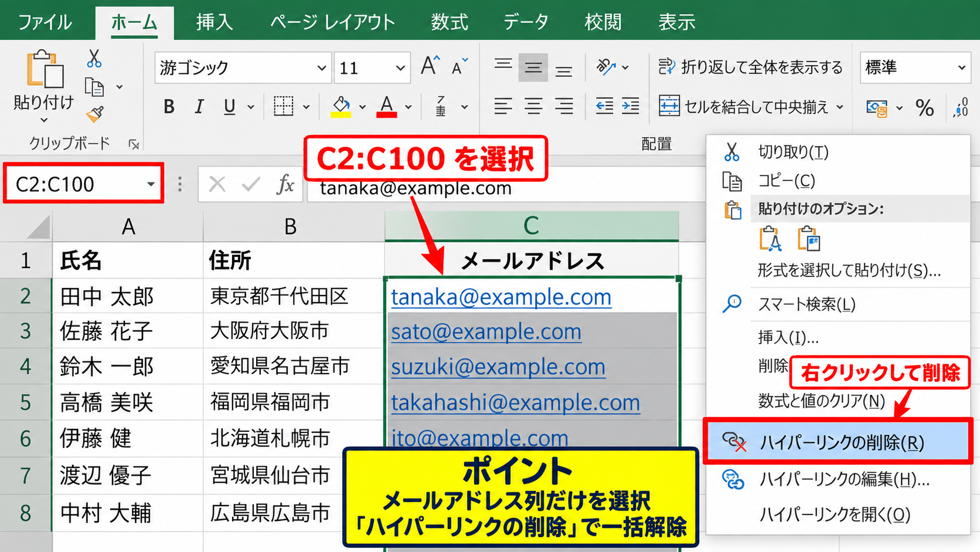
Task: Click the fx insert function icon
Action: [x=285, y=184]
